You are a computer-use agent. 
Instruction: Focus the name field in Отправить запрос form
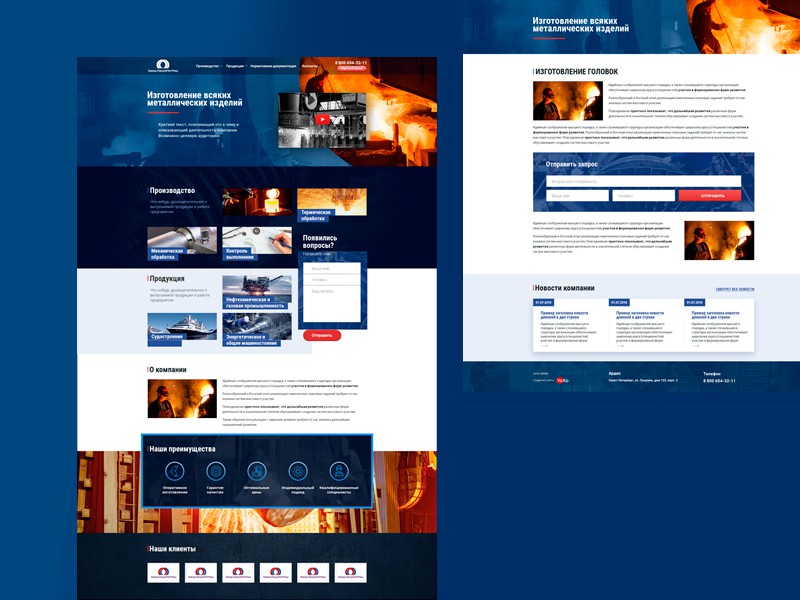[578, 195]
